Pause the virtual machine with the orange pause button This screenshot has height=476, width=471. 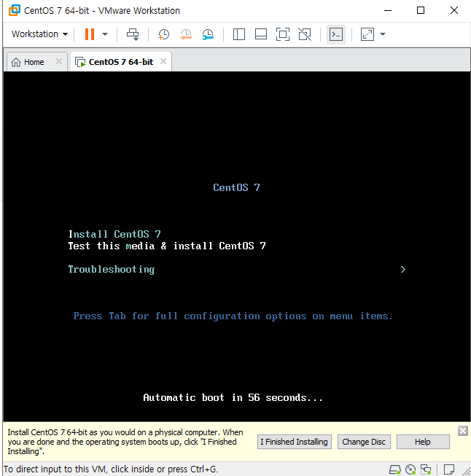tap(90, 34)
